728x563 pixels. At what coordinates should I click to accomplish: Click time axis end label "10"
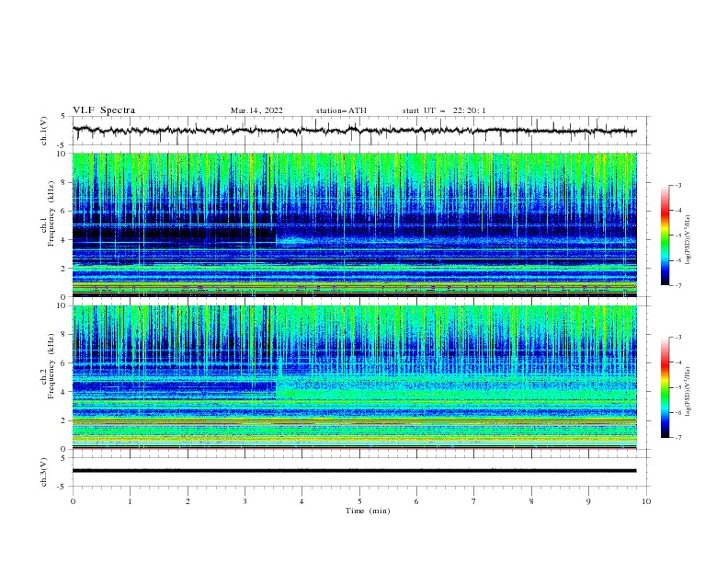click(x=646, y=501)
